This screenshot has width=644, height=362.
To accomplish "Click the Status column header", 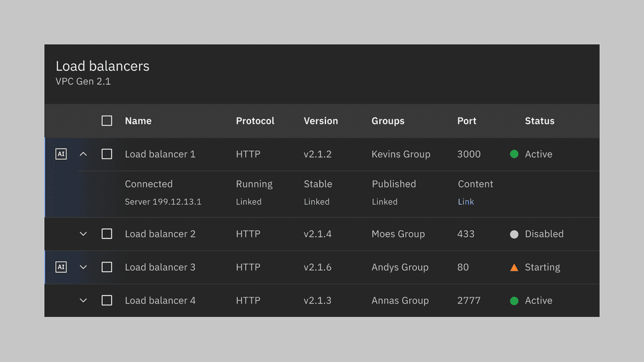I will click(x=539, y=121).
